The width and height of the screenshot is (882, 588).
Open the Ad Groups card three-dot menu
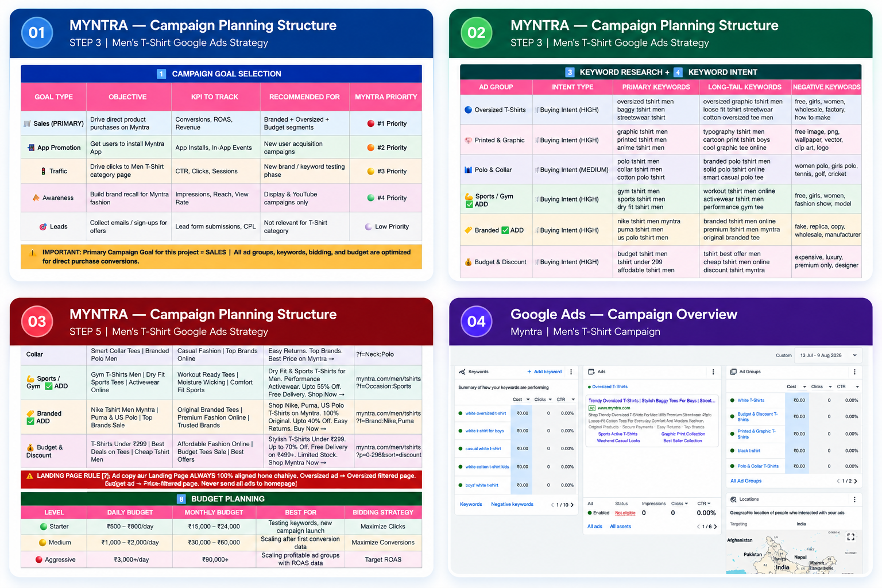854,372
